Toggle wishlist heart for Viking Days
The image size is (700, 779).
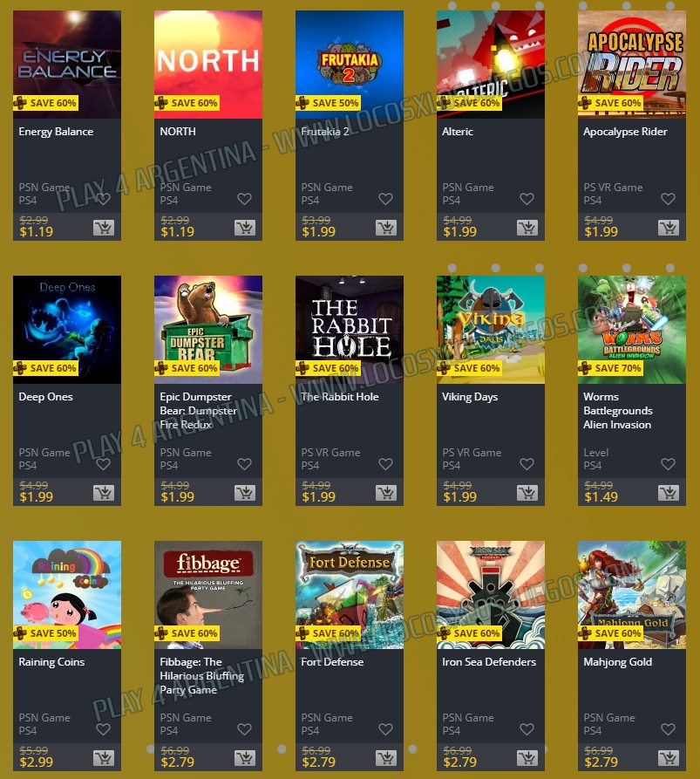point(527,464)
